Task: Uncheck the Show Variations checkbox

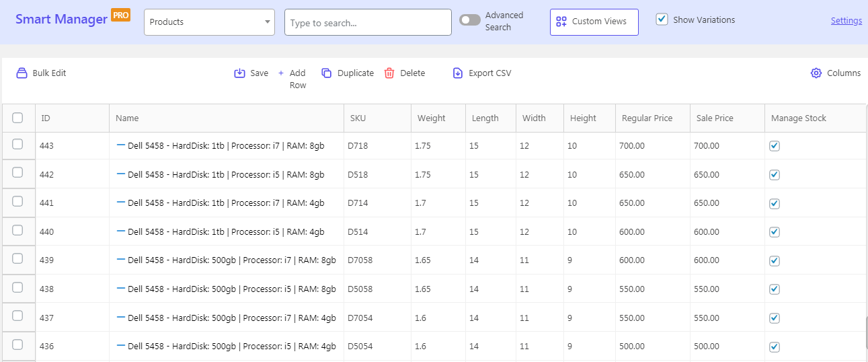Action: click(x=662, y=19)
